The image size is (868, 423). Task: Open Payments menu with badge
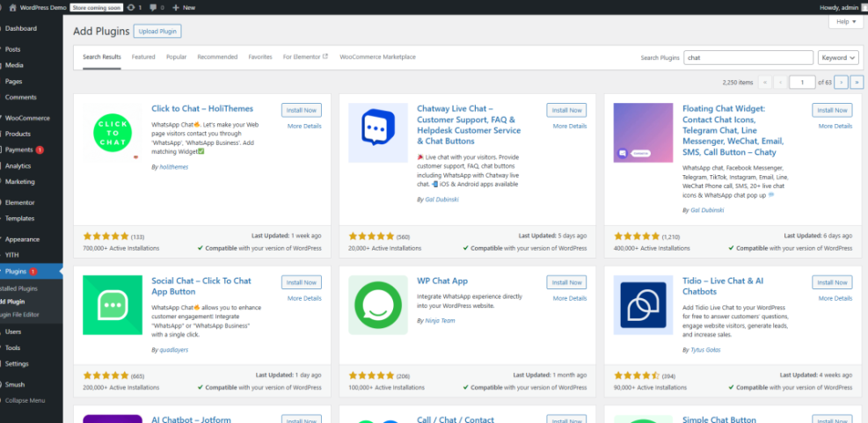click(x=25, y=150)
